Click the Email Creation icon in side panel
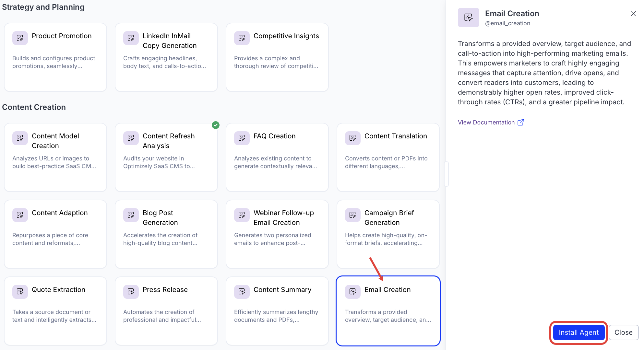 pyautogui.click(x=468, y=17)
